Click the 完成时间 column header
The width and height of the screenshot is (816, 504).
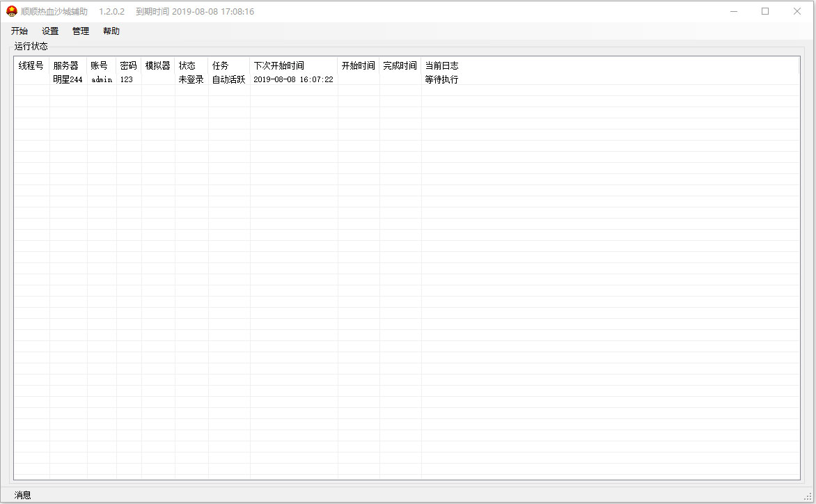pos(400,65)
